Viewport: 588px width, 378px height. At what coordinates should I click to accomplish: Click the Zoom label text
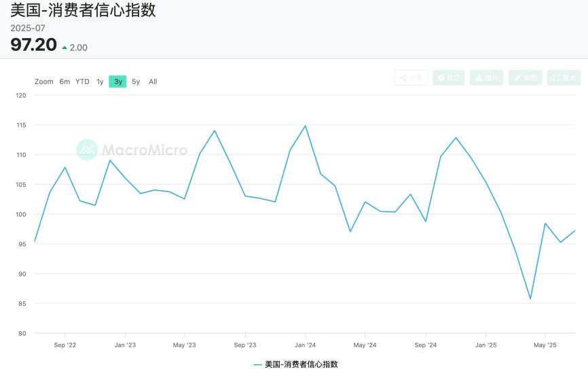click(44, 81)
